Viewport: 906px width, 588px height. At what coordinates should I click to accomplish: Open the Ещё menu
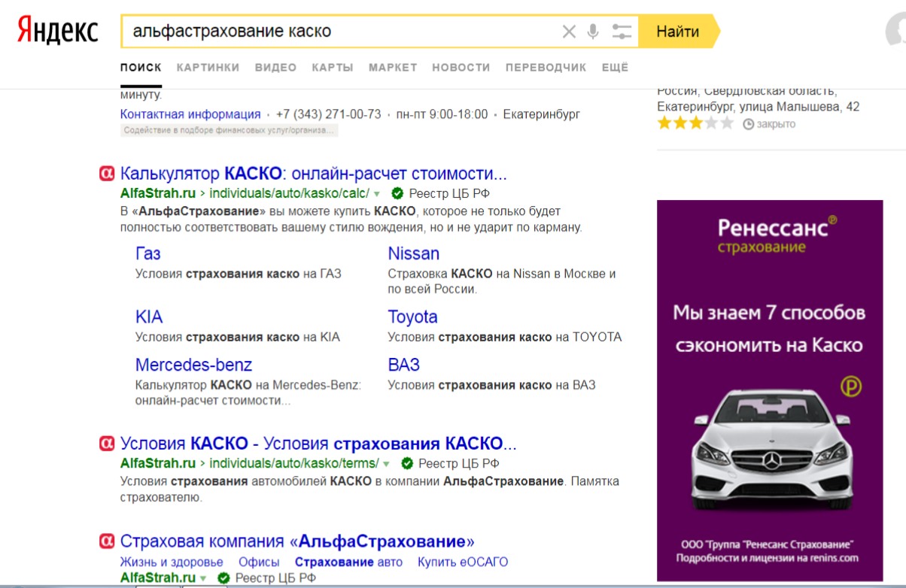(x=615, y=67)
